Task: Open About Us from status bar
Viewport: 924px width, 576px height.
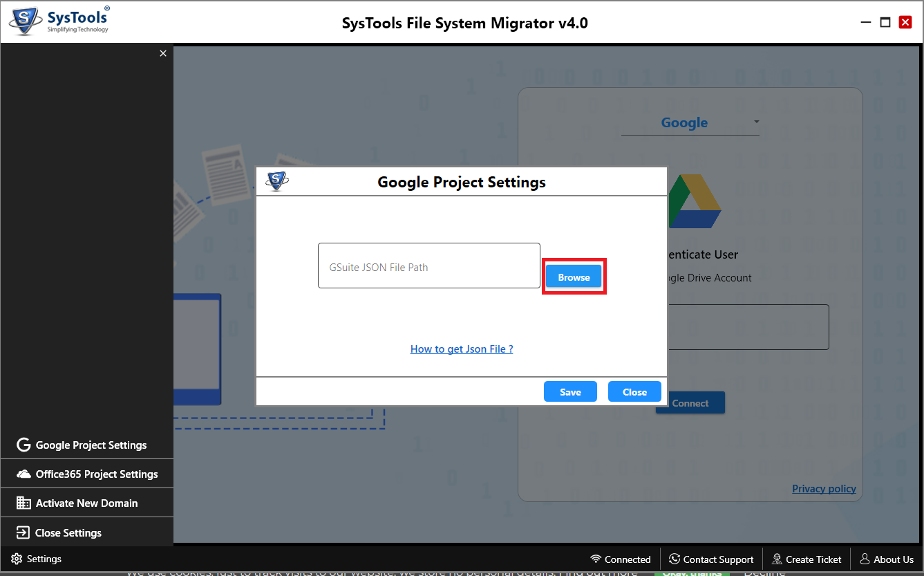Action: tap(894, 559)
